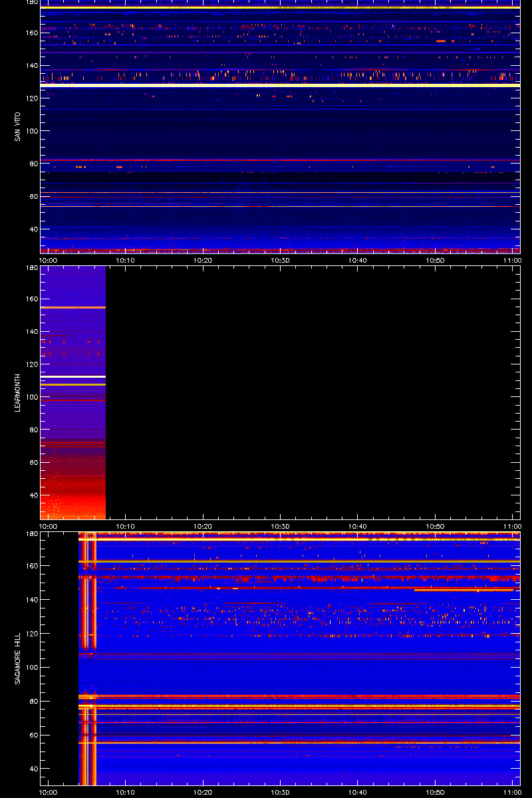Click the black no-data area in Learmonth panel
The image size is (532, 798).
tap(313, 392)
